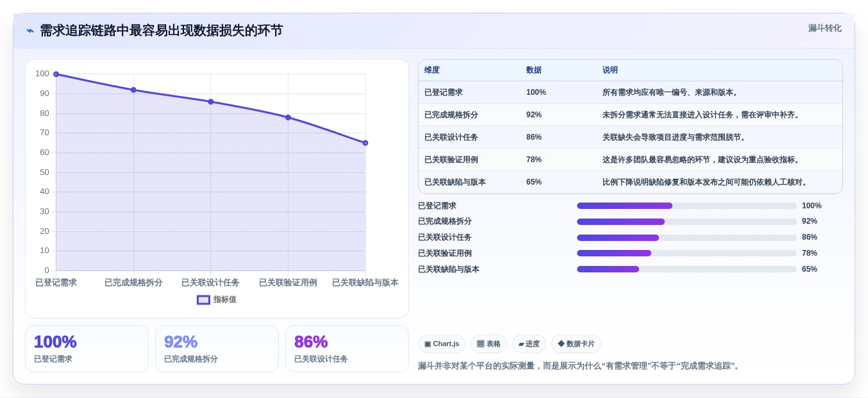Image resolution: width=868 pixels, height=398 pixels.
Task: Click the 漏斗转化 tag in header
Action: 824,28
